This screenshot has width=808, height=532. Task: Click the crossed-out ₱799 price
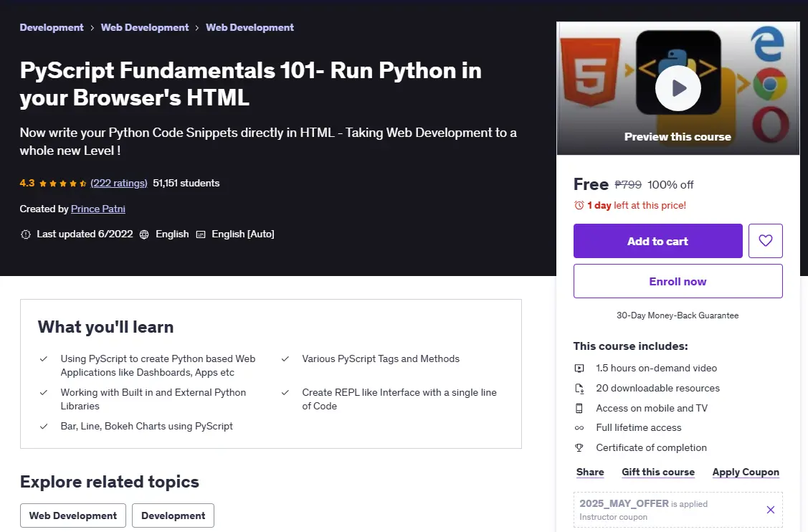pyautogui.click(x=628, y=184)
